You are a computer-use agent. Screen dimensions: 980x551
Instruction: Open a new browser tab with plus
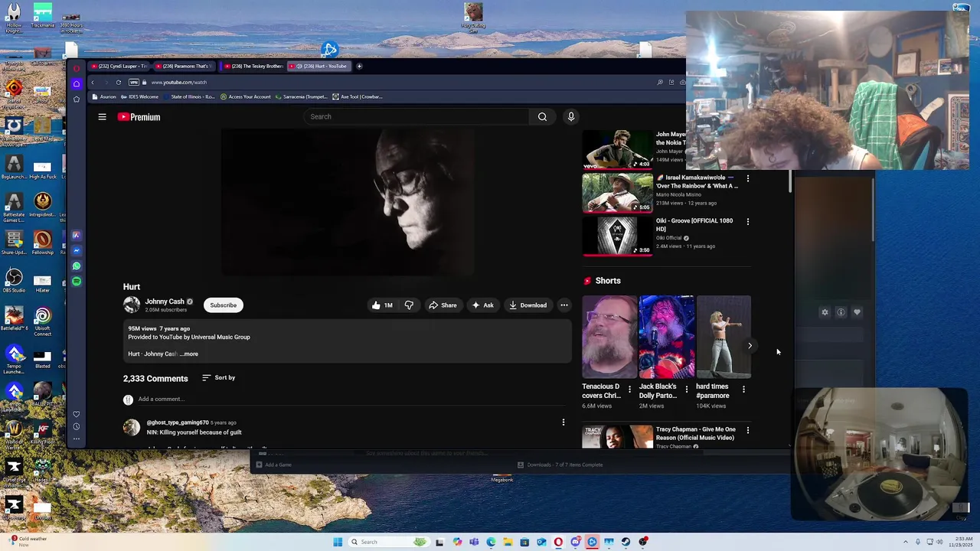[x=359, y=66]
